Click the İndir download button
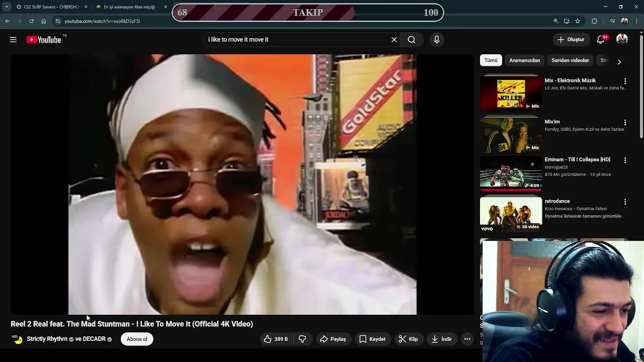644x362 pixels. pos(442,339)
